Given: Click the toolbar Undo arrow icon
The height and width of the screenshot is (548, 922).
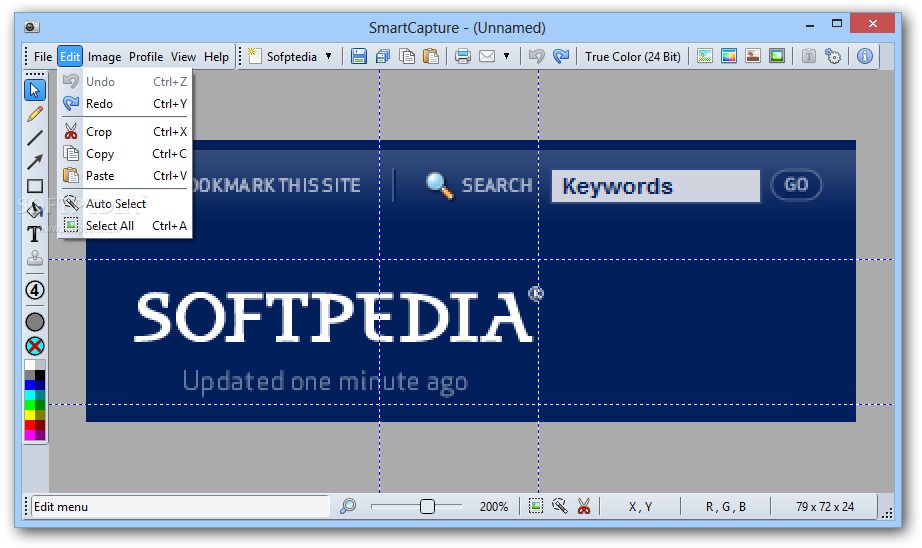Looking at the screenshot, I should (x=536, y=56).
